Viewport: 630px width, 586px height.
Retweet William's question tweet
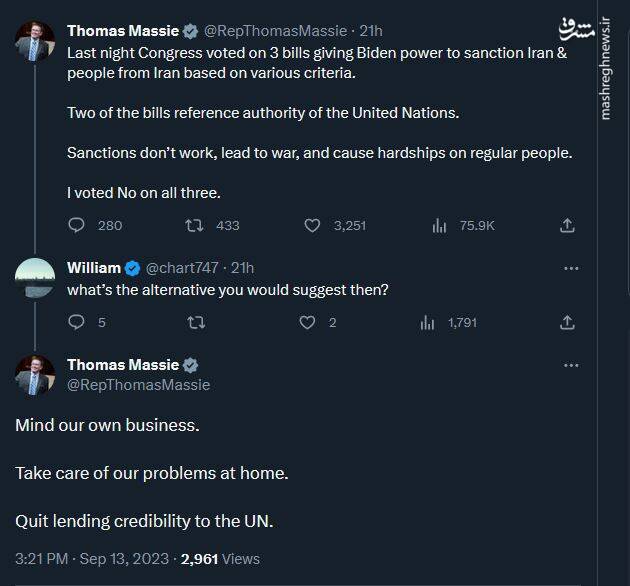coord(196,322)
